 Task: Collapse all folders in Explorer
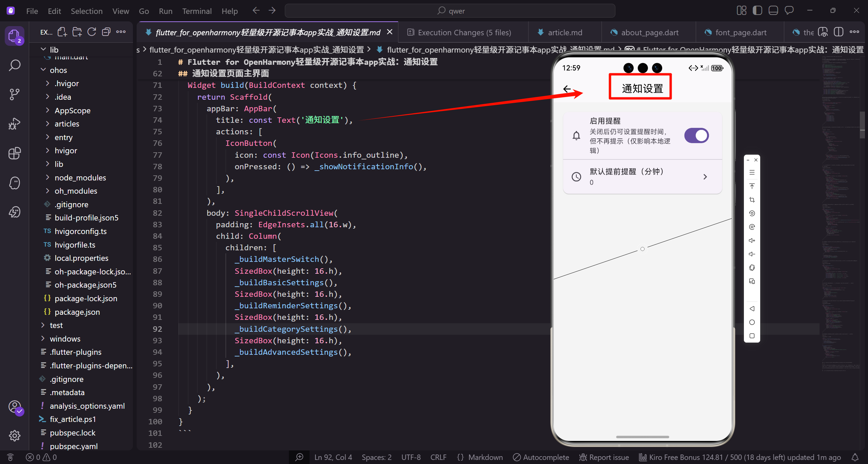click(106, 32)
